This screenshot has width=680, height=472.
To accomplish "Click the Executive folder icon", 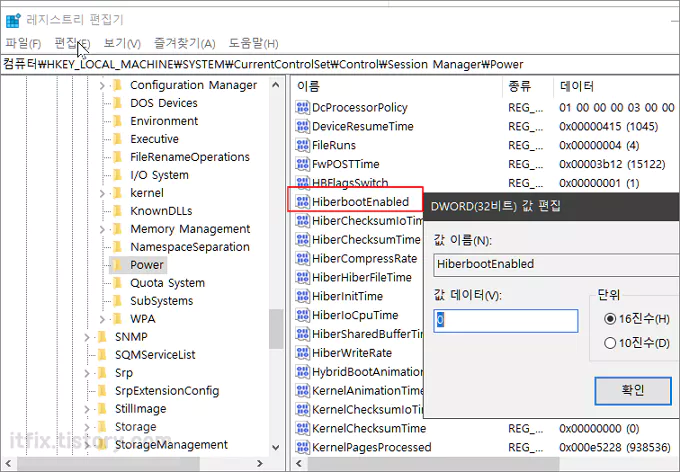I will click(x=118, y=139).
